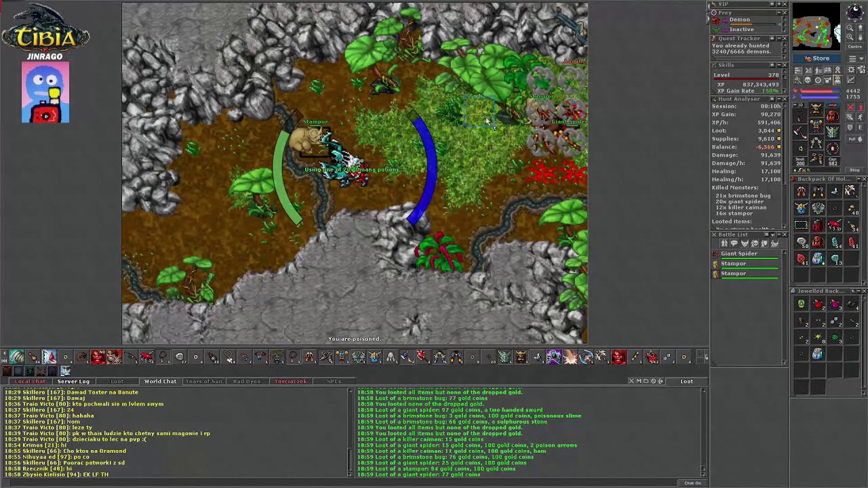The height and width of the screenshot is (488, 868).
Task: Zoom in the minimap
Action: (x=850, y=37)
